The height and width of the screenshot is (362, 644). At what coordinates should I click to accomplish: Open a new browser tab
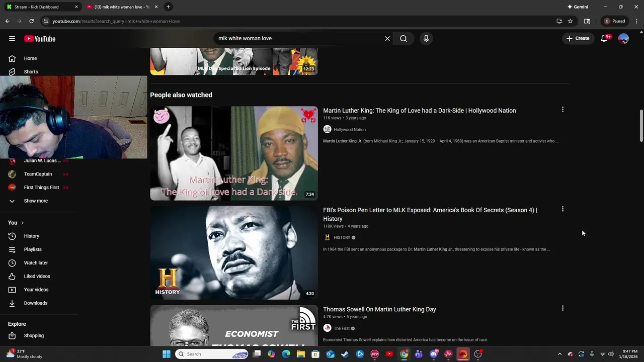pos(168,7)
